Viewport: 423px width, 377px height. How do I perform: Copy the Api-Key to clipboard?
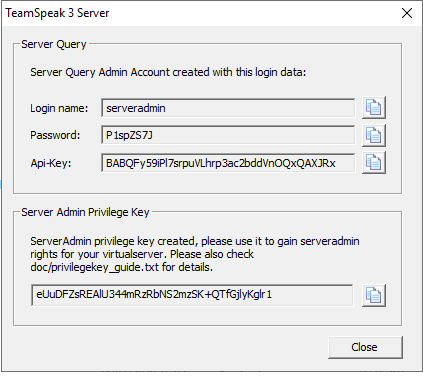pyautogui.click(x=374, y=162)
